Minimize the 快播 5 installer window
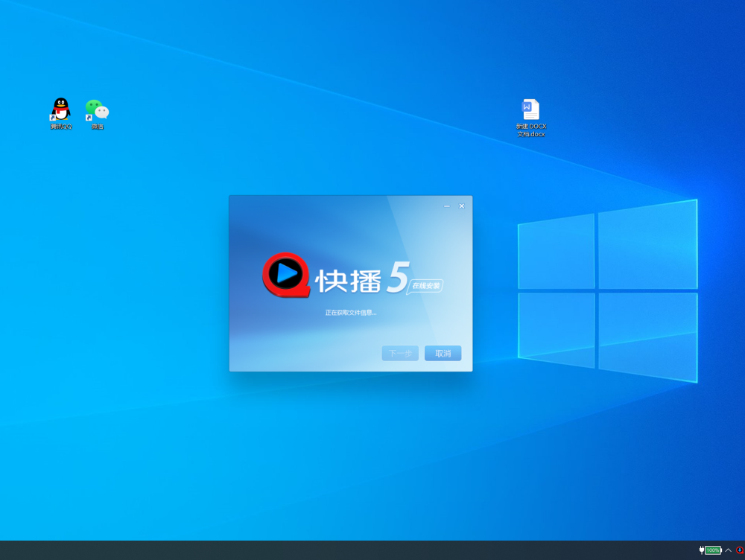The width and height of the screenshot is (745, 560). (x=446, y=206)
